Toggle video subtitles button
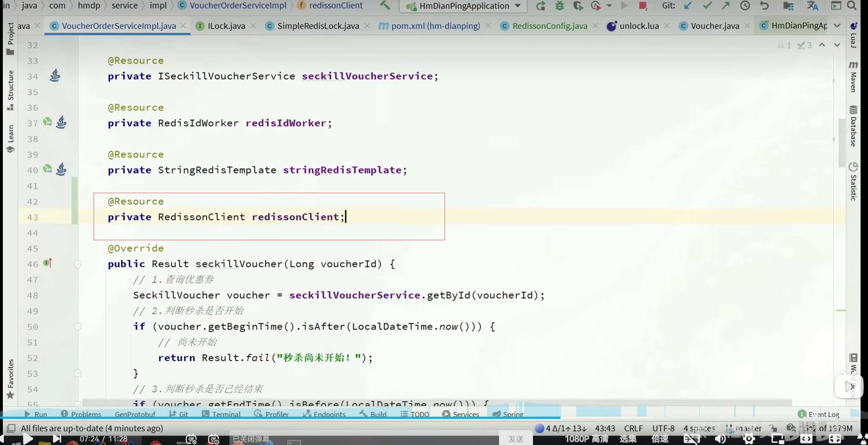The width and height of the screenshot is (868, 445). [x=691, y=439]
